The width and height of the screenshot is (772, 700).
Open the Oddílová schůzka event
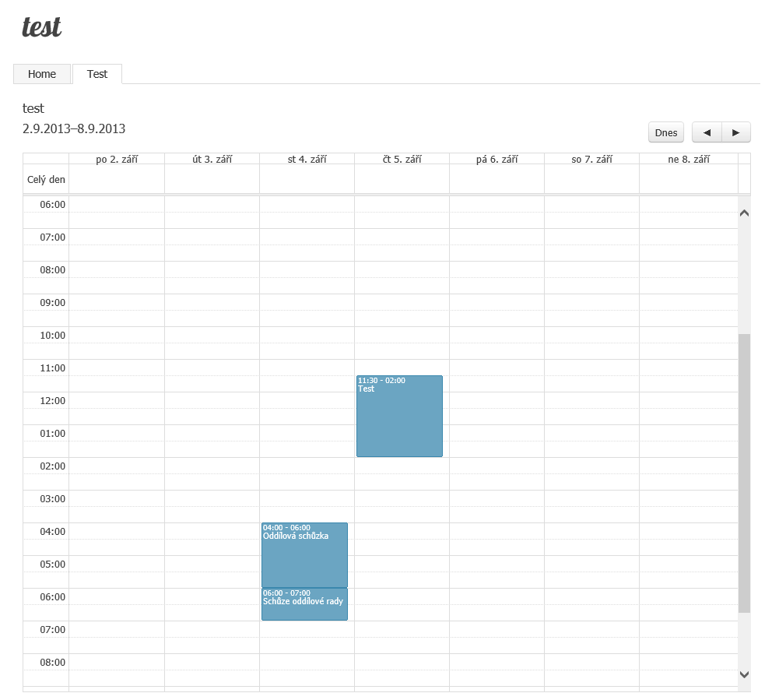click(x=304, y=555)
